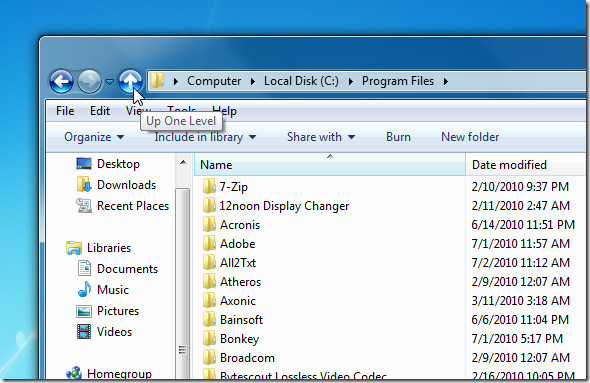Screen dimensions: 590x383
Task: Click the 3/11/2010 3:18 AM date
Action: 520,301
